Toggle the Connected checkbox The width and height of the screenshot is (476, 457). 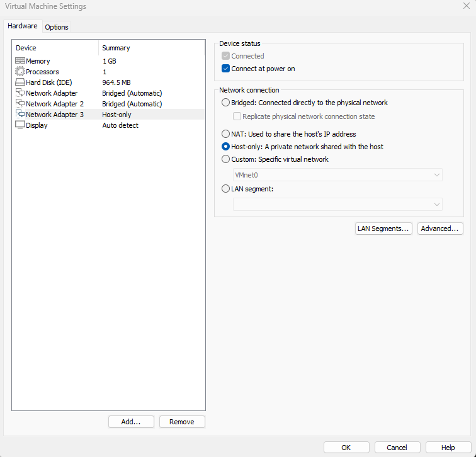225,56
